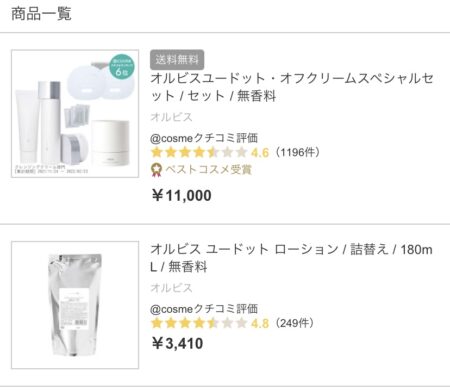The height and width of the screenshot is (390, 450).
Task: Click the best cosme award ribbon icon
Action: (156, 170)
